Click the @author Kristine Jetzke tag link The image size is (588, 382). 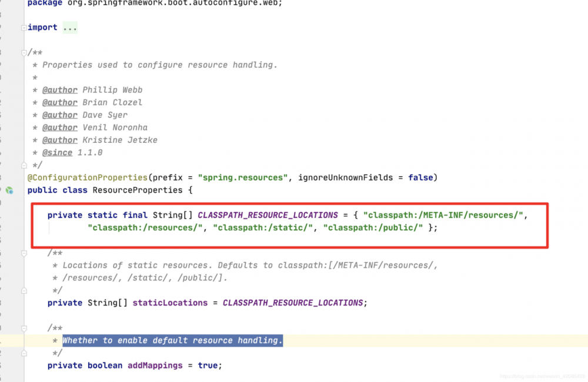coord(60,140)
